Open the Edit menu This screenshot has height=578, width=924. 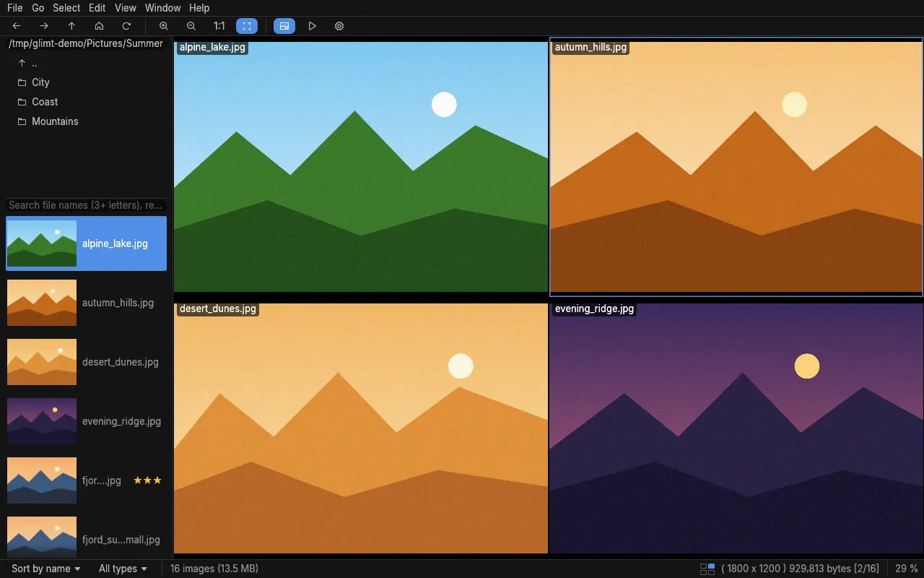pos(97,8)
